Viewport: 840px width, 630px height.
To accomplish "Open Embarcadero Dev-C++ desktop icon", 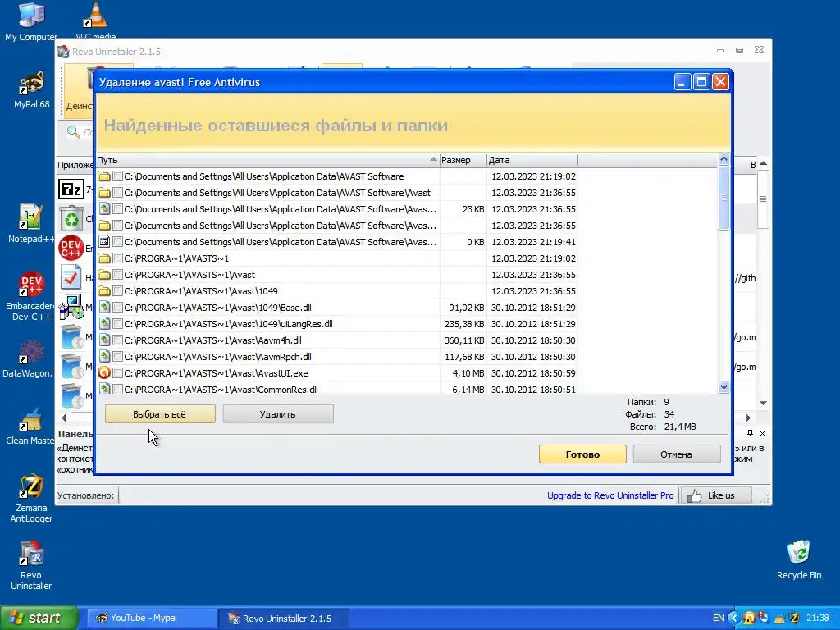I will [31, 296].
